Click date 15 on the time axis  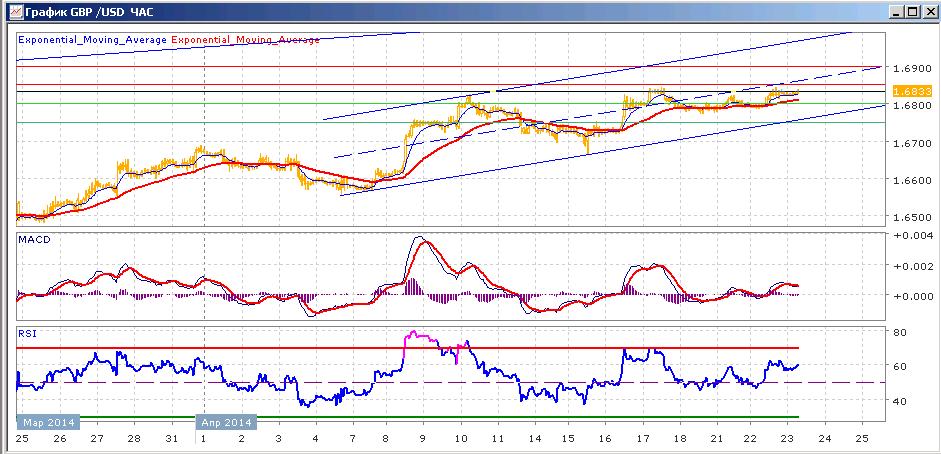pyautogui.click(x=568, y=439)
